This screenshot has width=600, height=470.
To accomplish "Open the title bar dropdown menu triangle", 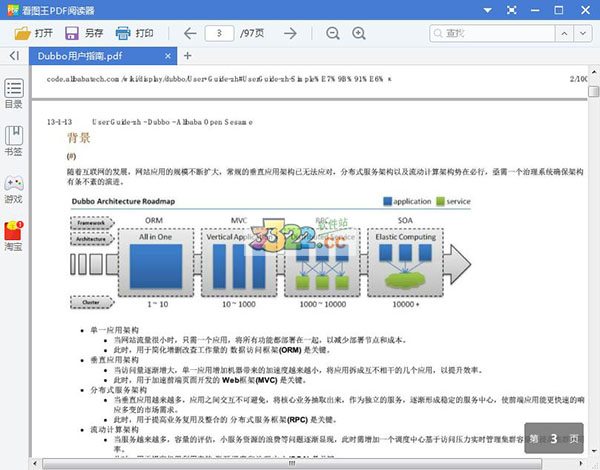I will [488, 10].
